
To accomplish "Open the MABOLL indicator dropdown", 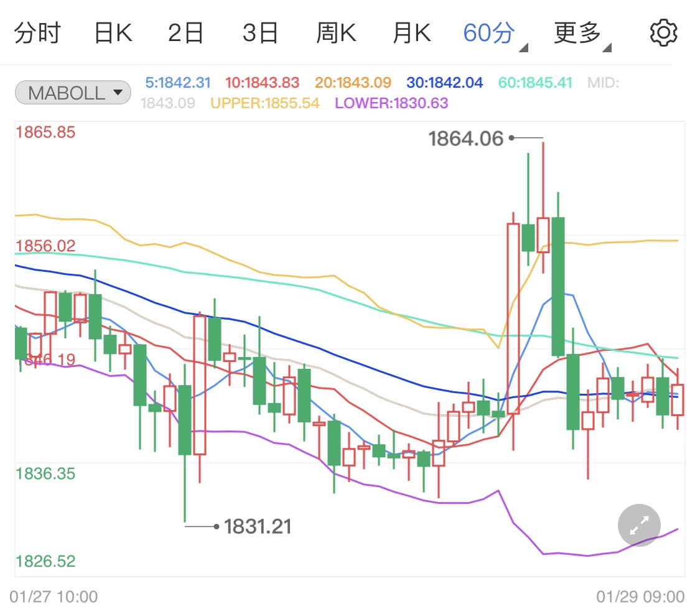I will pyautogui.click(x=73, y=93).
